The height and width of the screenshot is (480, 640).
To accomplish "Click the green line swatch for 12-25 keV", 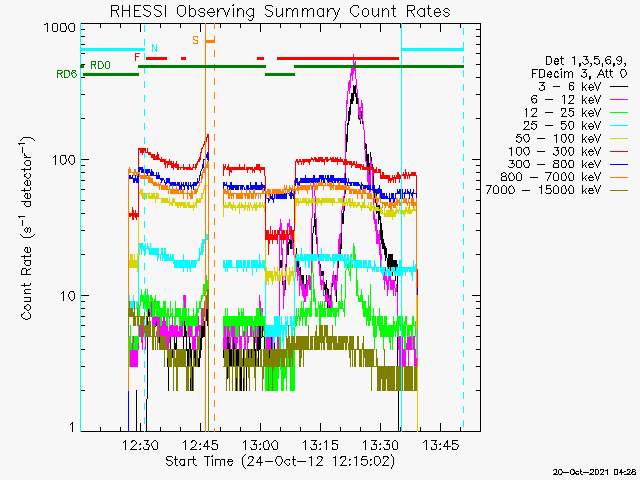I will (619, 113).
